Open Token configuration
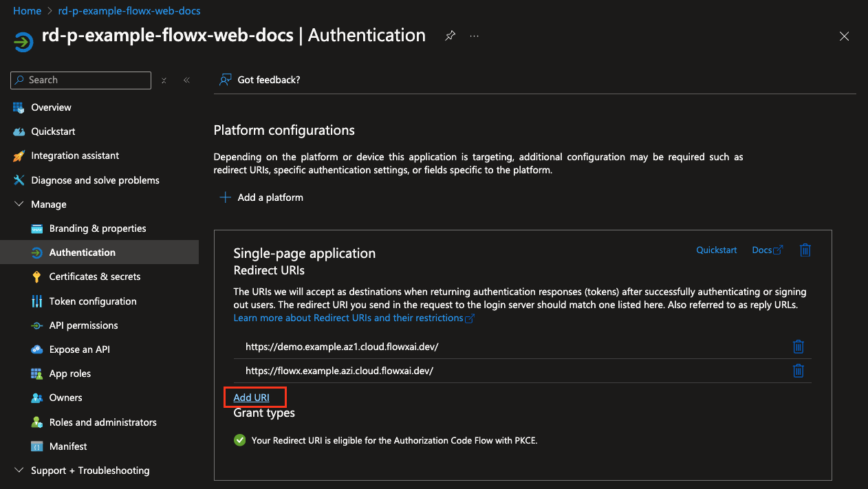Viewport: 868px width, 489px height. pos(93,301)
